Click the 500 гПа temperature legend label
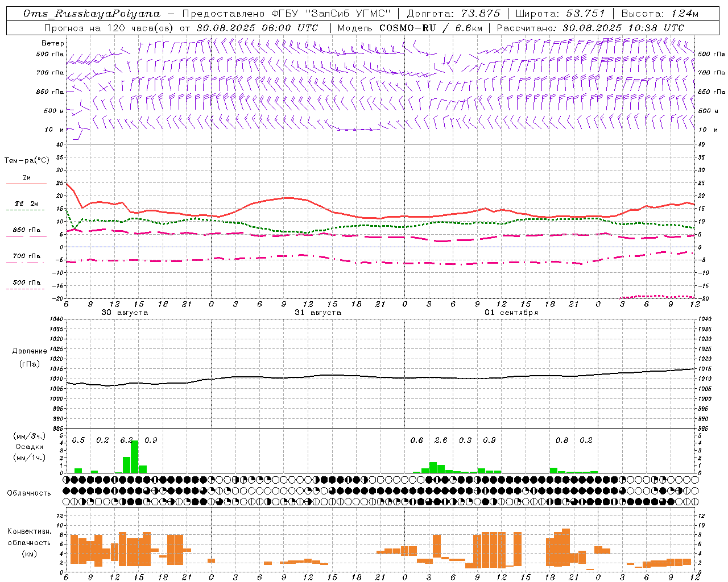The image size is (728, 582). click(x=26, y=282)
